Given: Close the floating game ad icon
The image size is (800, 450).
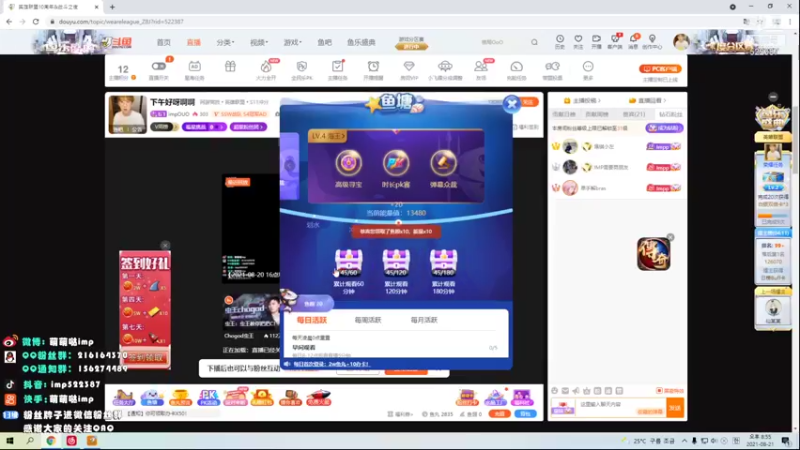Looking at the screenshot, I should click(670, 237).
